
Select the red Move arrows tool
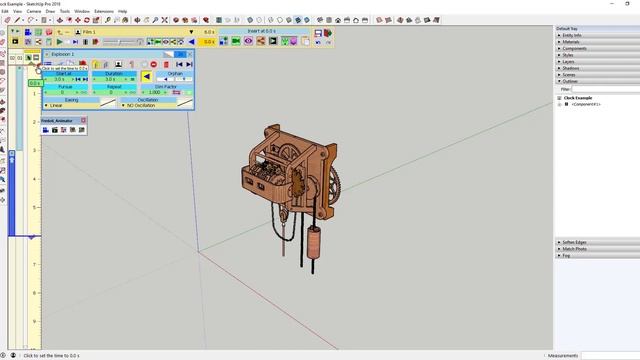[78, 20]
